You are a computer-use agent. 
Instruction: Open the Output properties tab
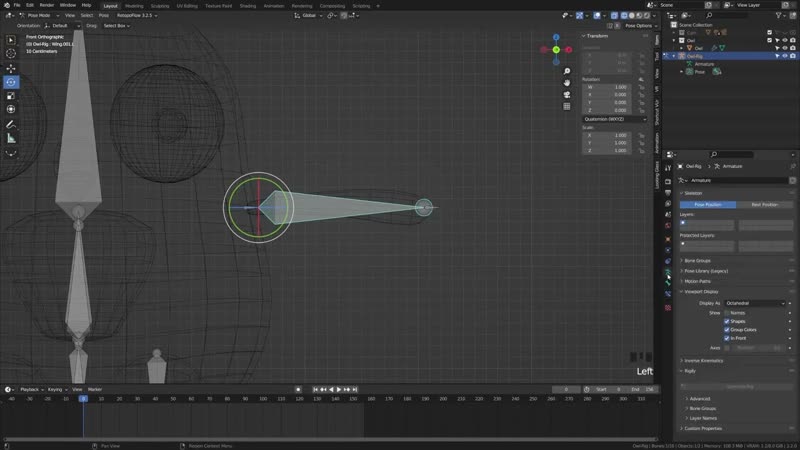click(x=668, y=193)
